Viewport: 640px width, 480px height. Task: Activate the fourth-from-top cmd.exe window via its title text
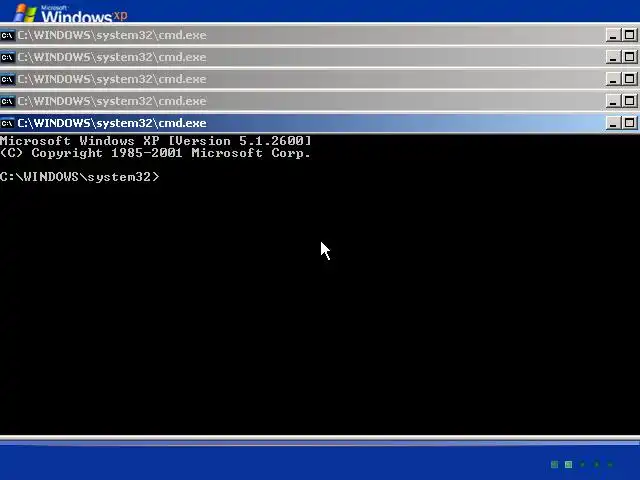coord(112,101)
